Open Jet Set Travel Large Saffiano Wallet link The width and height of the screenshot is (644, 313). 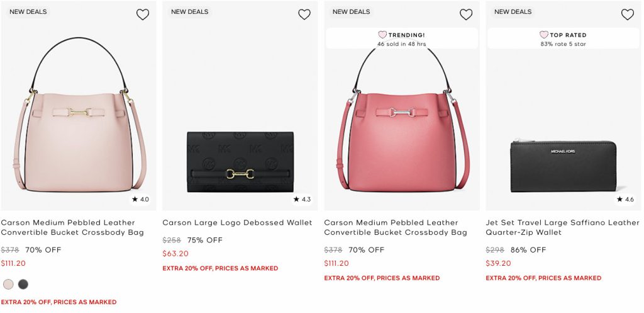tap(562, 227)
